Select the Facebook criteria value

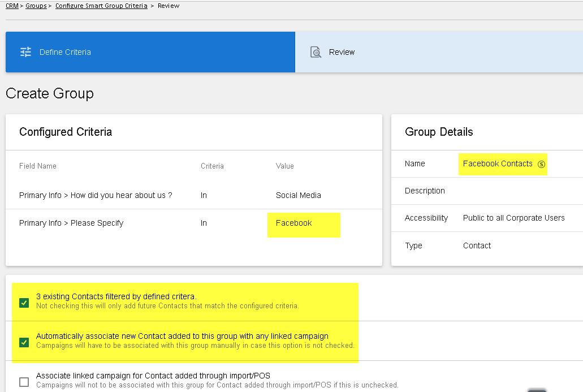point(293,223)
